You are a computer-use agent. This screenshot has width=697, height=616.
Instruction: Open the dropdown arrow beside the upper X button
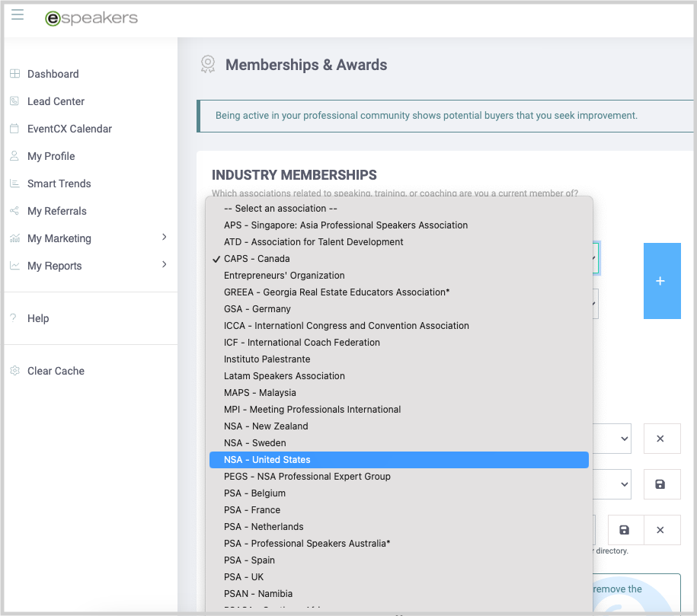click(625, 439)
